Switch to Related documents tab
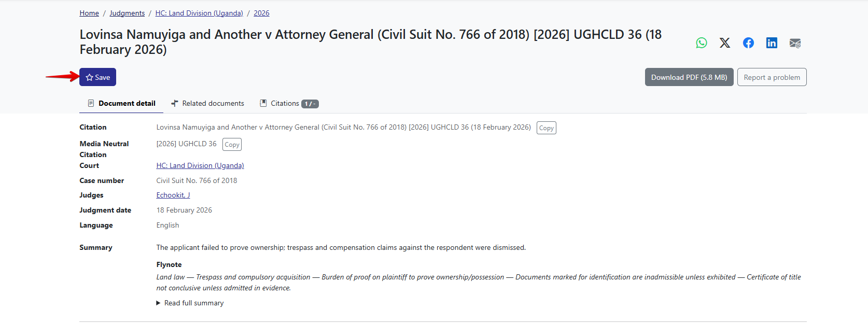The image size is (868, 323). pyautogui.click(x=207, y=103)
